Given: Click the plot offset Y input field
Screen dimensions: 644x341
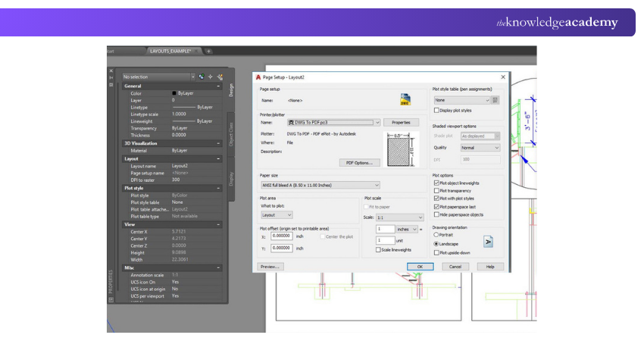Looking at the screenshot, I should tap(281, 248).
